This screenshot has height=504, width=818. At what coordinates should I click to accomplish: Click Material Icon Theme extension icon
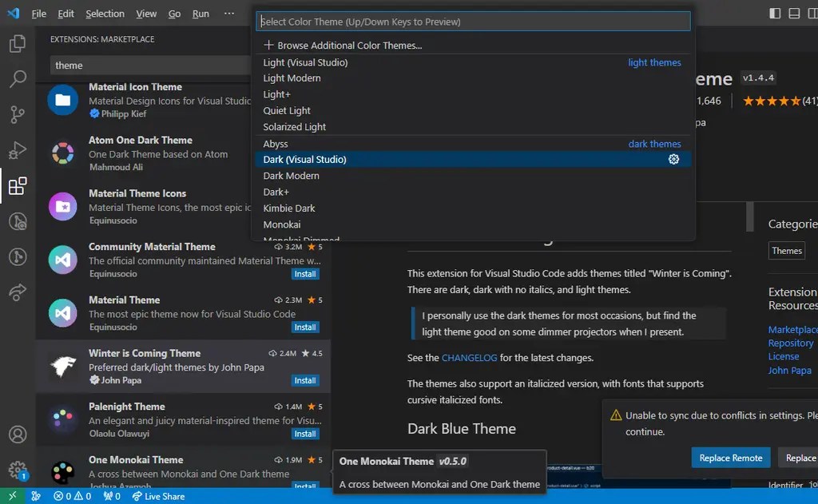click(x=62, y=100)
